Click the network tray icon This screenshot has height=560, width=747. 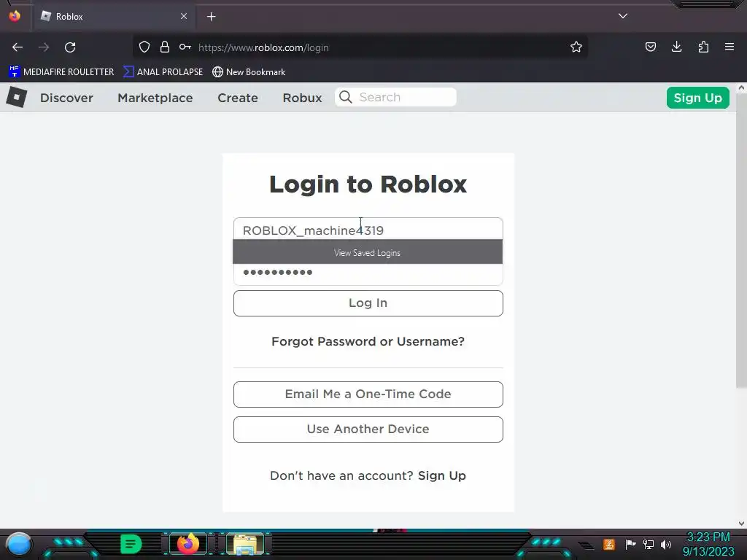coord(649,544)
